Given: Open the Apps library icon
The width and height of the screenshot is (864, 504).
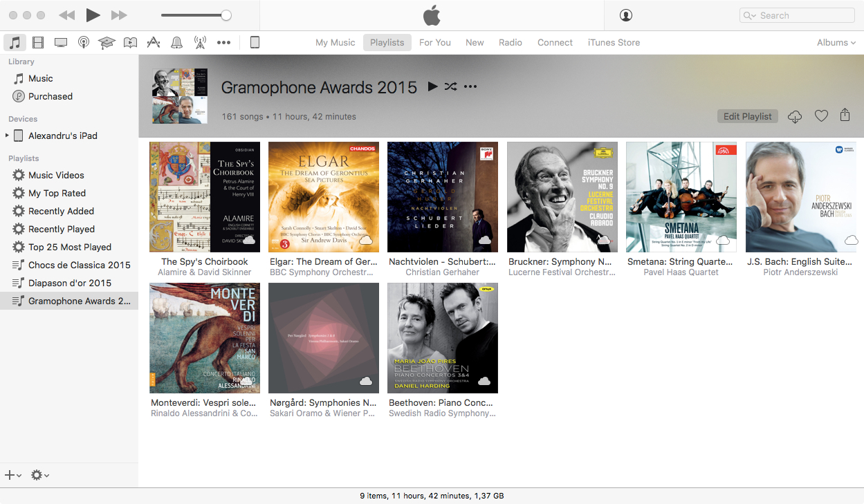Looking at the screenshot, I should (154, 43).
